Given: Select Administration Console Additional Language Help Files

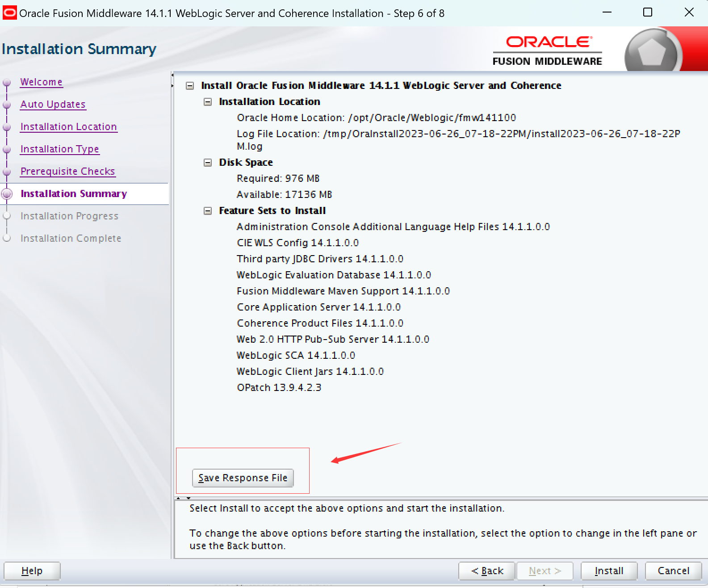Looking at the screenshot, I should [393, 227].
